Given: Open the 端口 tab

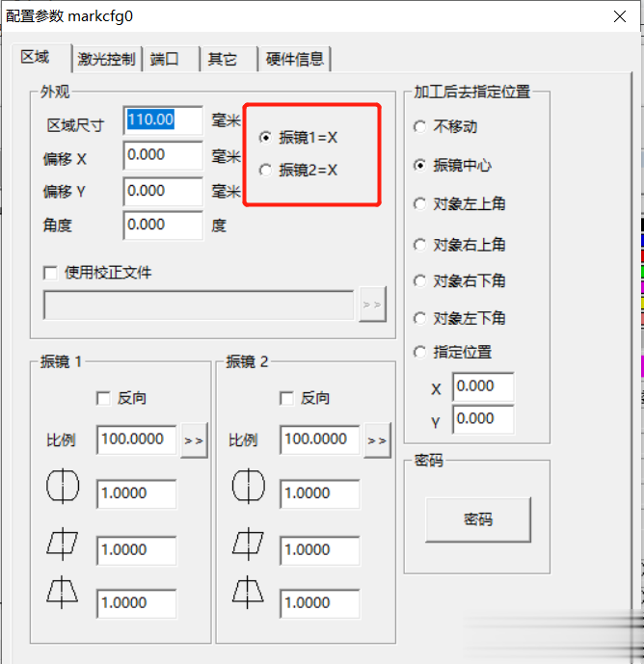Looking at the screenshot, I should 171,59.
